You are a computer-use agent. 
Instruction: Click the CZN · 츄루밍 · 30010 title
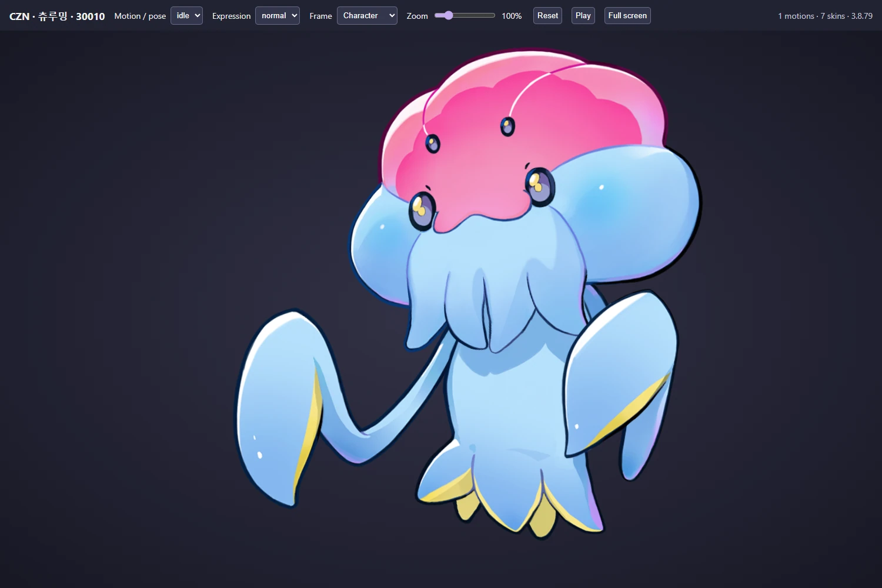pyautogui.click(x=57, y=16)
